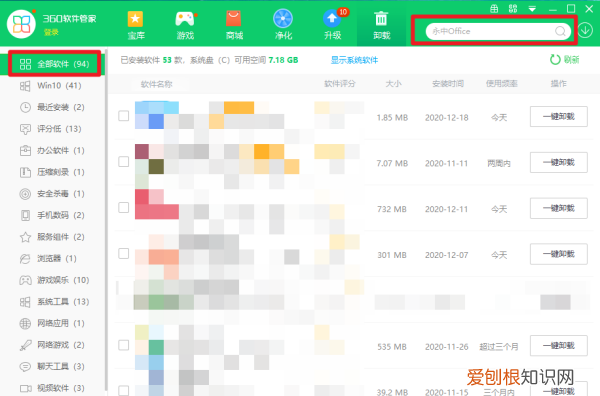
Task: Sort by 大小 column header
Action: (393, 84)
